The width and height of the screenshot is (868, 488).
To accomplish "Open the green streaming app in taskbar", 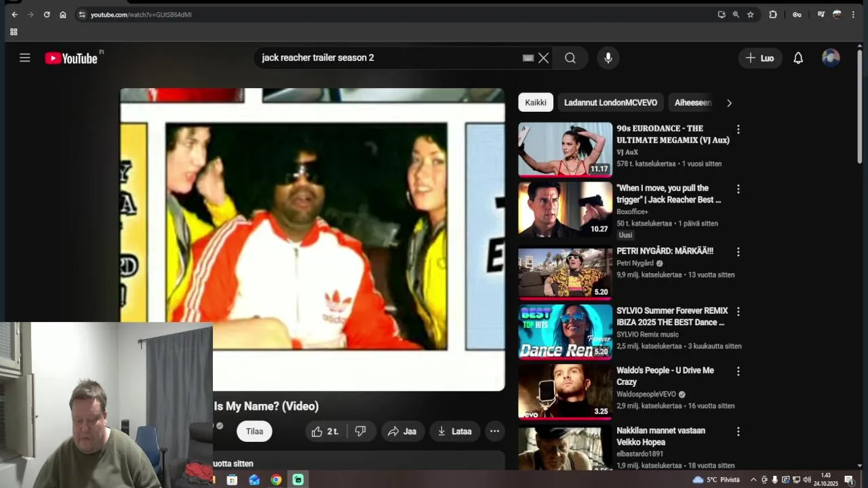I will (298, 480).
